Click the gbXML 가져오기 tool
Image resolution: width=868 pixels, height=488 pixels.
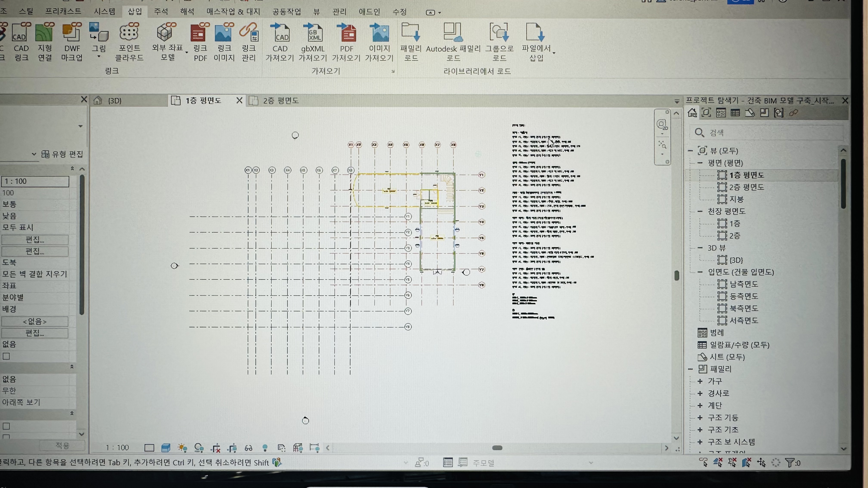click(x=313, y=42)
